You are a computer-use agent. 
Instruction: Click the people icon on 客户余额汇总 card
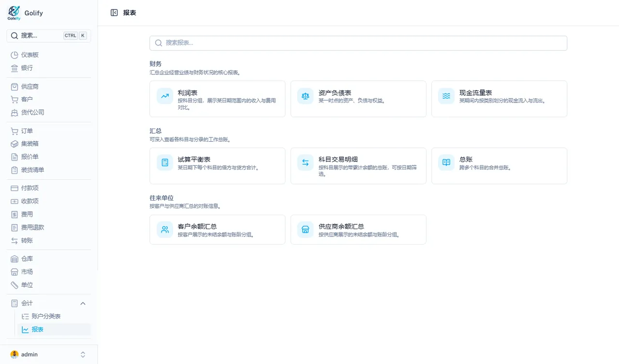165,230
